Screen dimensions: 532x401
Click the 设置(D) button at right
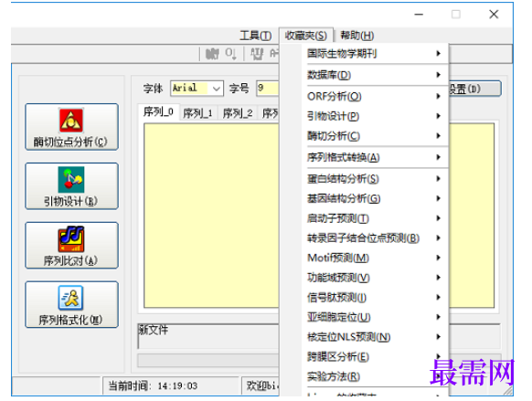click(475, 89)
